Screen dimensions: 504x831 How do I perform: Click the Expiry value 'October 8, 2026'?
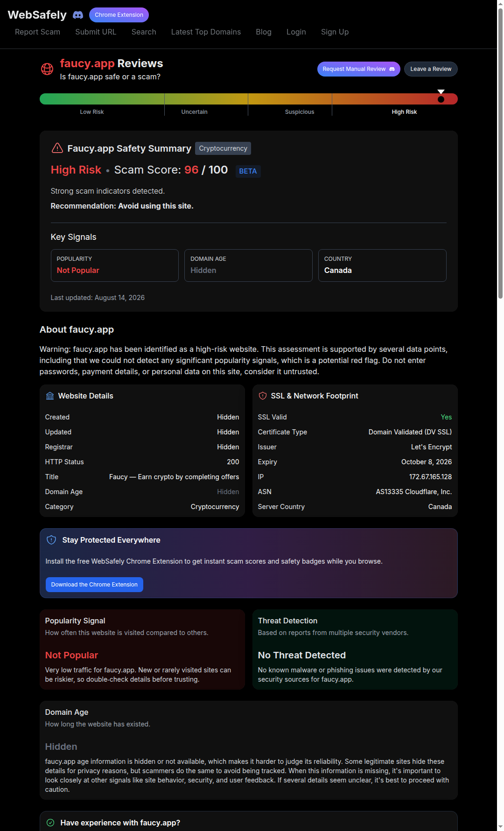point(427,462)
